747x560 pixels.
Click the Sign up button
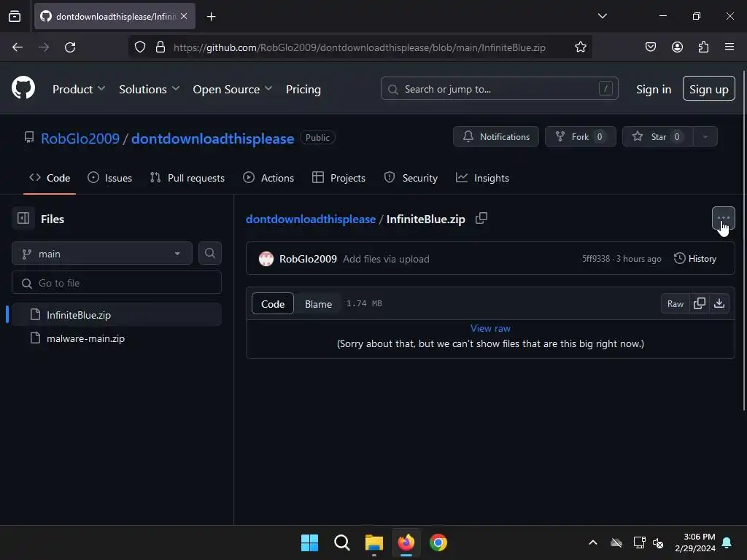click(x=709, y=88)
